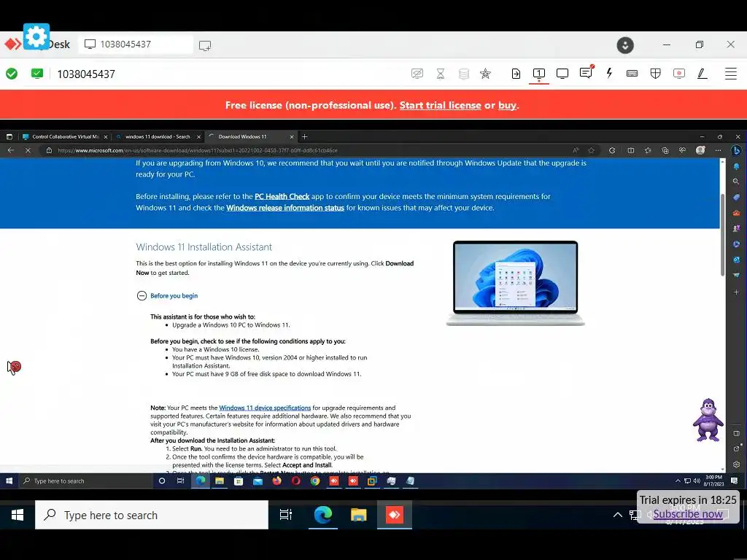Show hidden icons chevron local tray
This screenshot has height=560, width=747.
click(617, 515)
